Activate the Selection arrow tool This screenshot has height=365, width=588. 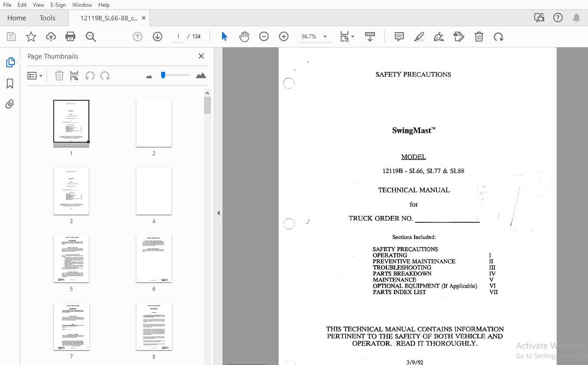[x=224, y=37]
